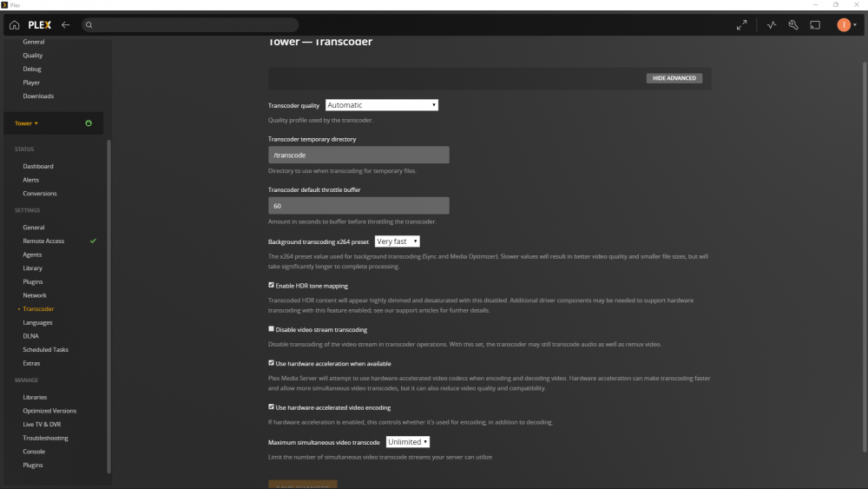Open Live TV & DVR
The image size is (868, 489).
coord(42,424)
